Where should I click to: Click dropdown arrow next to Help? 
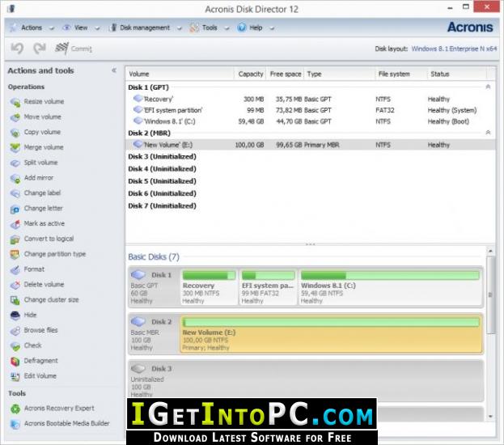pyautogui.click(x=272, y=28)
